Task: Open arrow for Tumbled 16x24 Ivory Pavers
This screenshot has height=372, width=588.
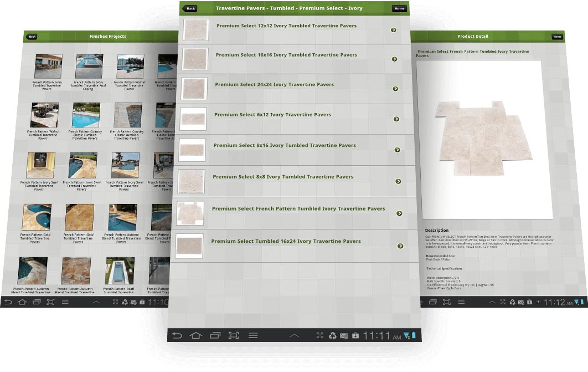Action: tap(400, 246)
